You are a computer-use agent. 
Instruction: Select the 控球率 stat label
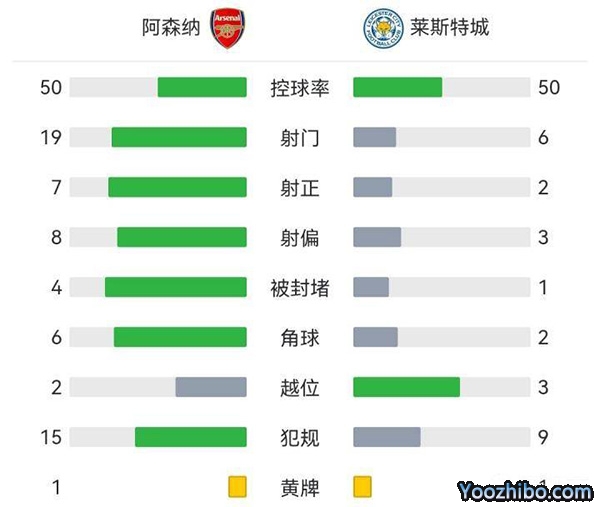click(x=300, y=88)
